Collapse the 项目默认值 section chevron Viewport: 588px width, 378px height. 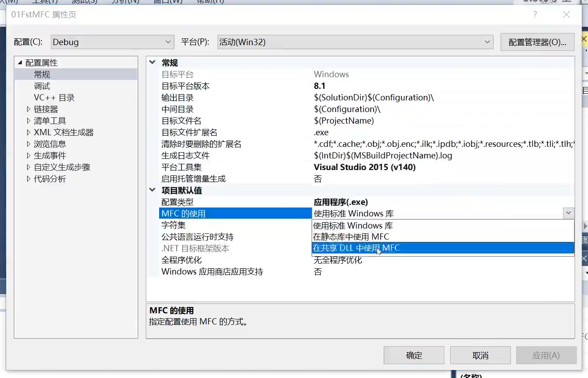[152, 190]
